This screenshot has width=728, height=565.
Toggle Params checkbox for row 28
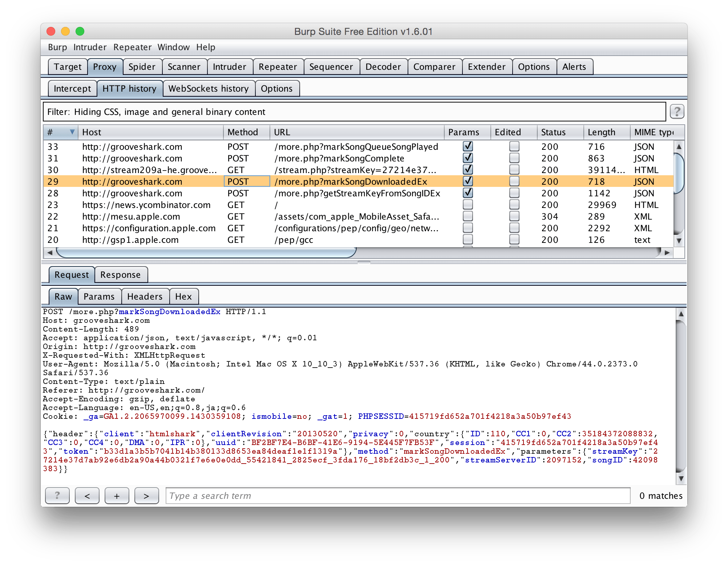[x=468, y=193]
